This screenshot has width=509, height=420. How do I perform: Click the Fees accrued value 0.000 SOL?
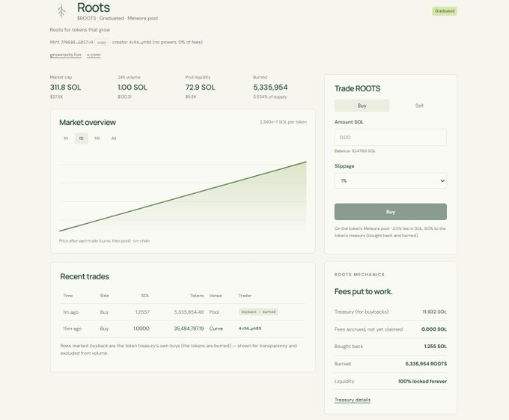(x=434, y=329)
